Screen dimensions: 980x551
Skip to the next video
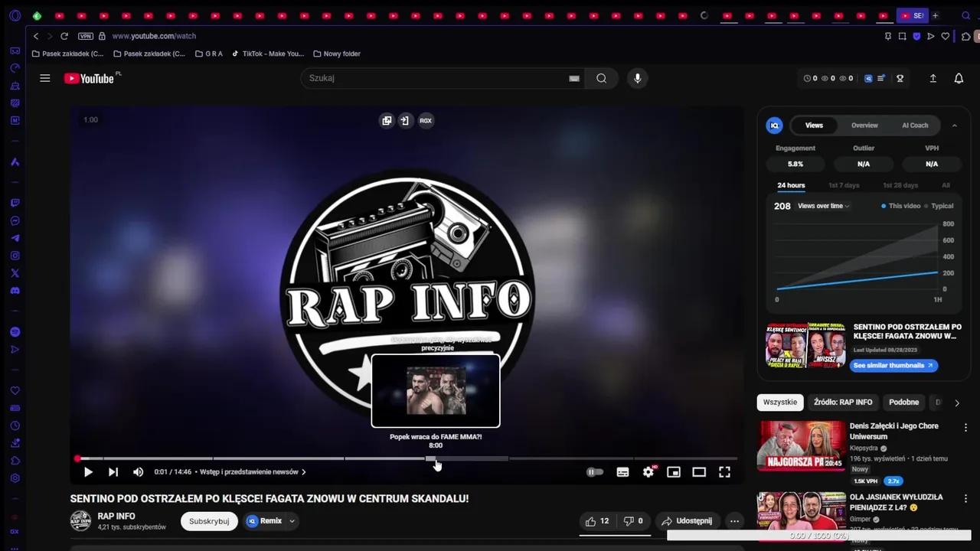[113, 472]
